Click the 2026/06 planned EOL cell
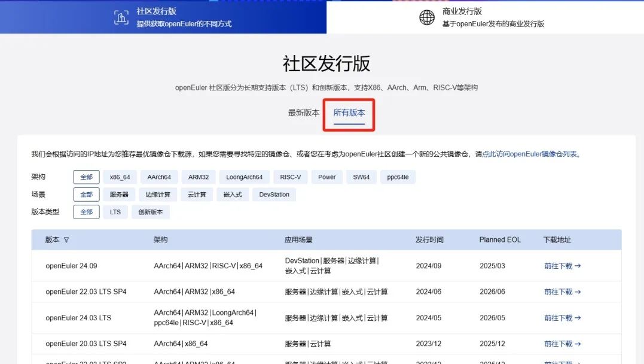This screenshot has width=644, height=364. coord(493,292)
